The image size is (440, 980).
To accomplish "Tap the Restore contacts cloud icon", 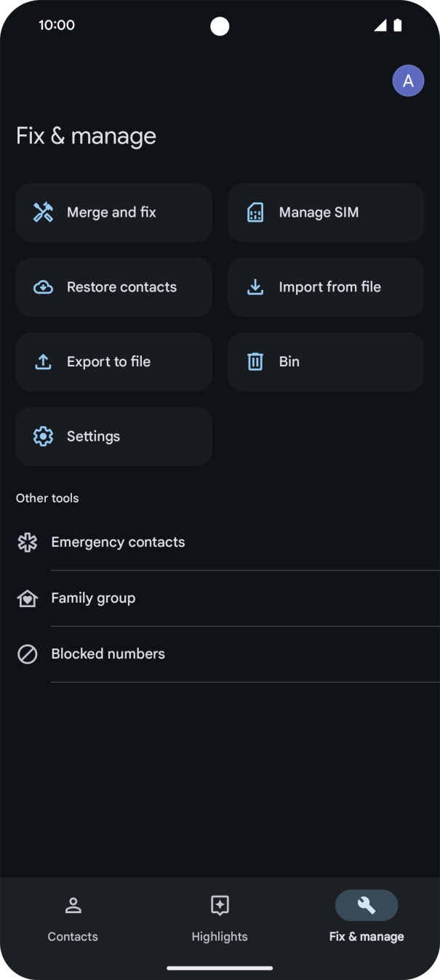I will point(44,287).
